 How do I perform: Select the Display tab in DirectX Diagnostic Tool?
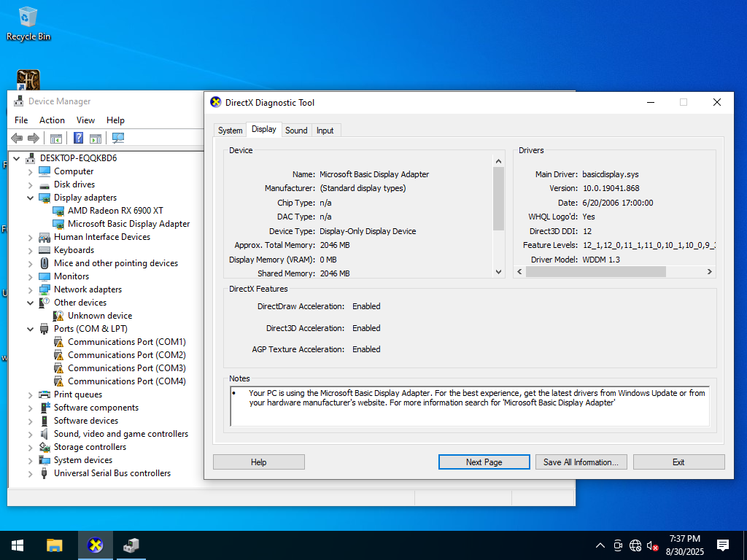click(x=264, y=129)
